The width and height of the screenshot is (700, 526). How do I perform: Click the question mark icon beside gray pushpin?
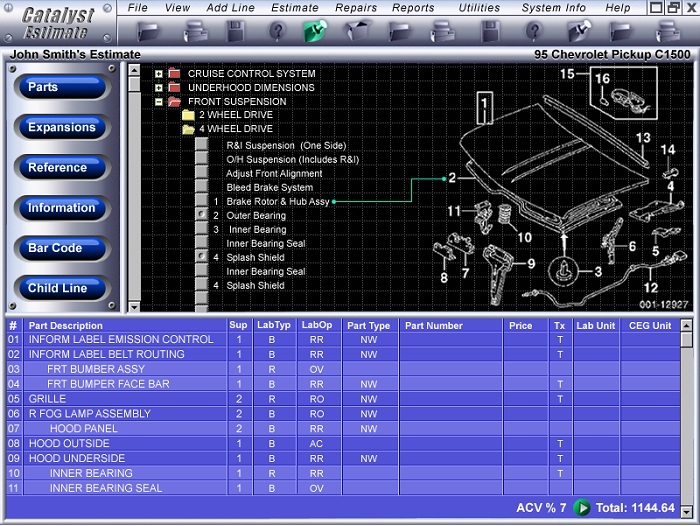click(534, 32)
